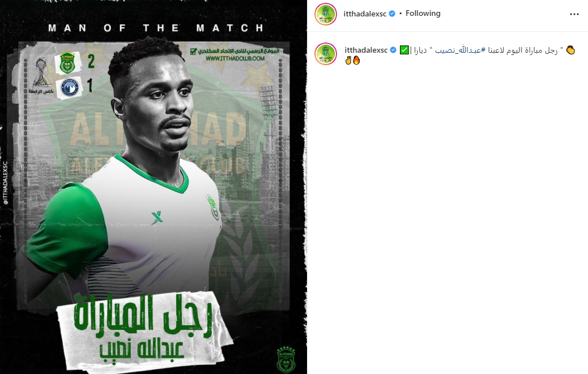This screenshot has width=588, height=374.
Task: Click the Pyramids crest beside score 1
Action: (x=70, y=88)
